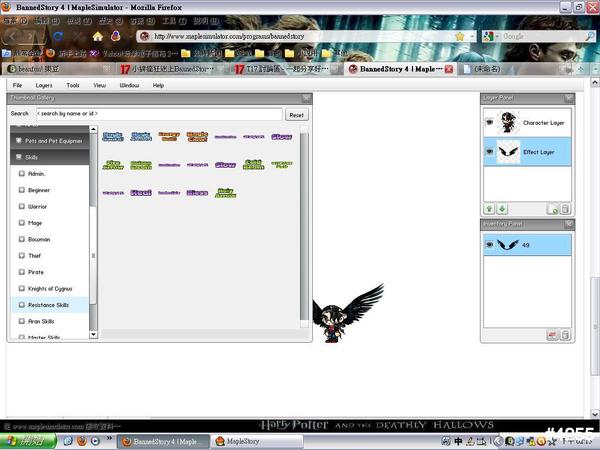Expand Pets and Pet Equipment category
Image resolution: width=600 pixels, height=450 pixels.
click(50, 141)
